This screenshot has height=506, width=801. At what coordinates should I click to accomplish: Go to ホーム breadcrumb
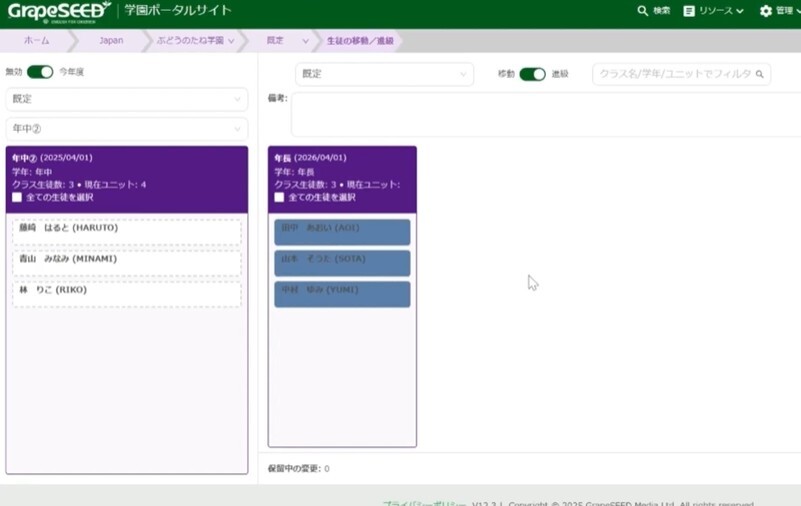click(x=37, y=40)
